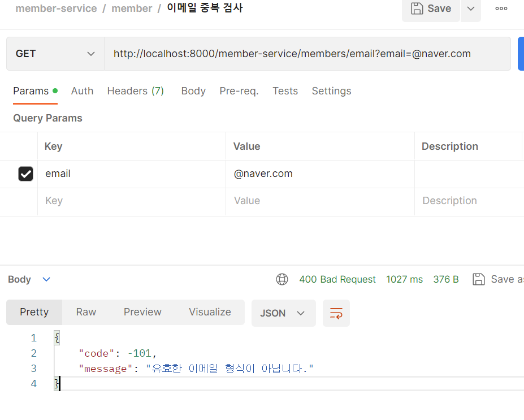Screen dimensions: 524x420
Task: Collapse the Body section with its chevron
Action: pos(46,279)
